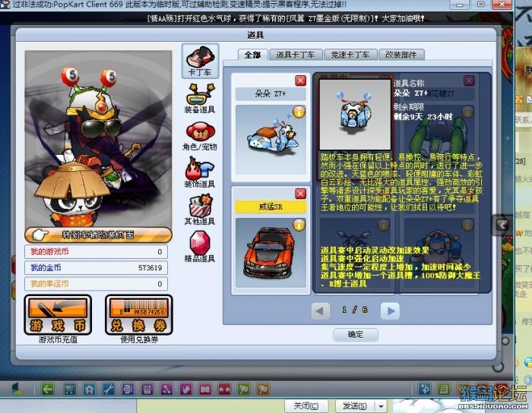Click the 我的金币 573619 field
Image resolution: width=532 pixels, height=413 pixels.
(x=96, y=268)
